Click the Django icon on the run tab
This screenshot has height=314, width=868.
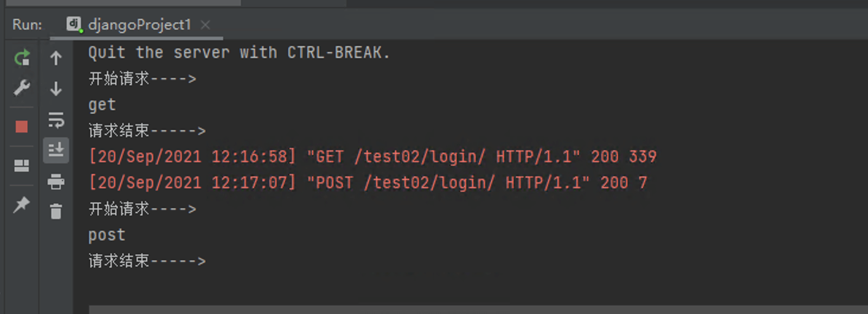(74, 24)
